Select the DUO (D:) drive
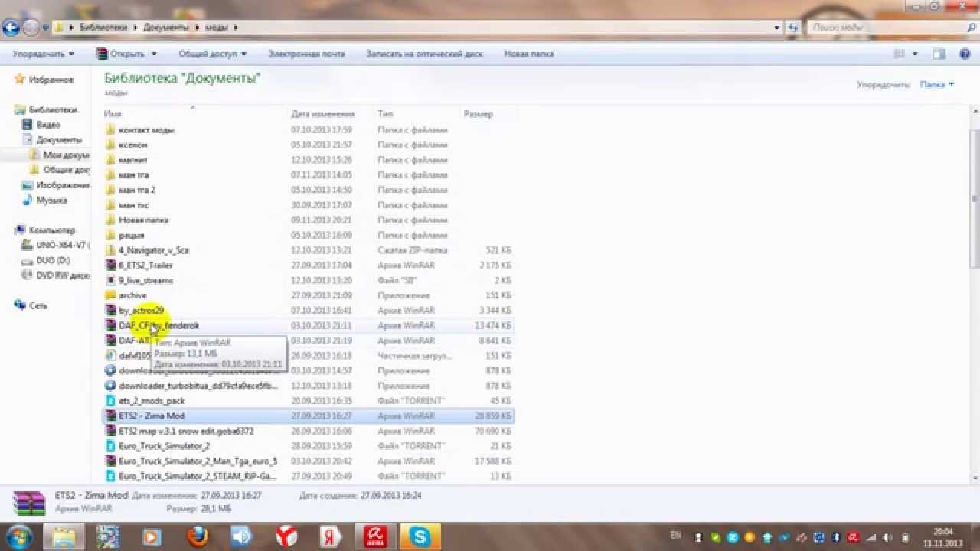The width and height of the screenshot is (980, 551). tap(53, 260)
